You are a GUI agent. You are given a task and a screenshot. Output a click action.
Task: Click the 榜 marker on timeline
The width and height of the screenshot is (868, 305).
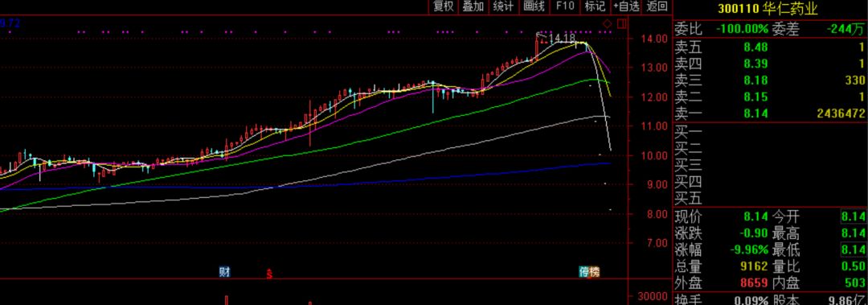(594, 272)
